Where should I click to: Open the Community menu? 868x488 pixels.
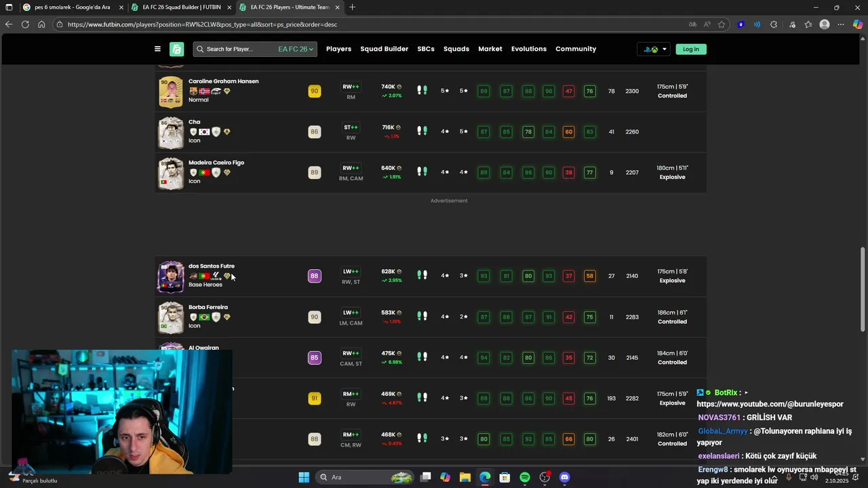[x=576, y=49]
